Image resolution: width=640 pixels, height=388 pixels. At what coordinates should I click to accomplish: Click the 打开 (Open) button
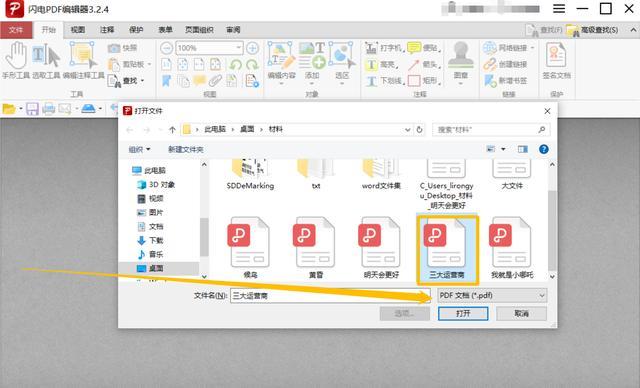[x=463, y=313]
